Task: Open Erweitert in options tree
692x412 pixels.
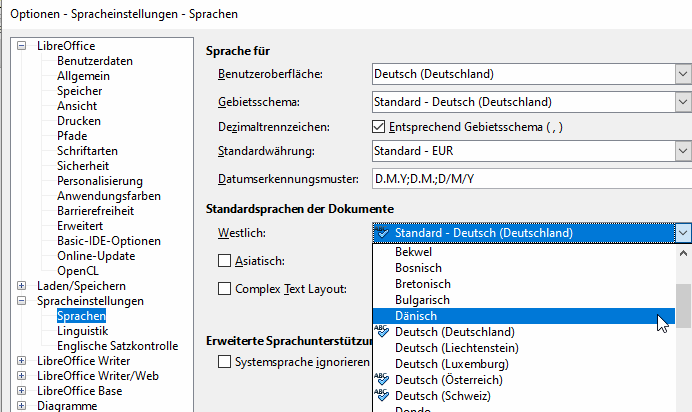Action: tap(80, 226)
